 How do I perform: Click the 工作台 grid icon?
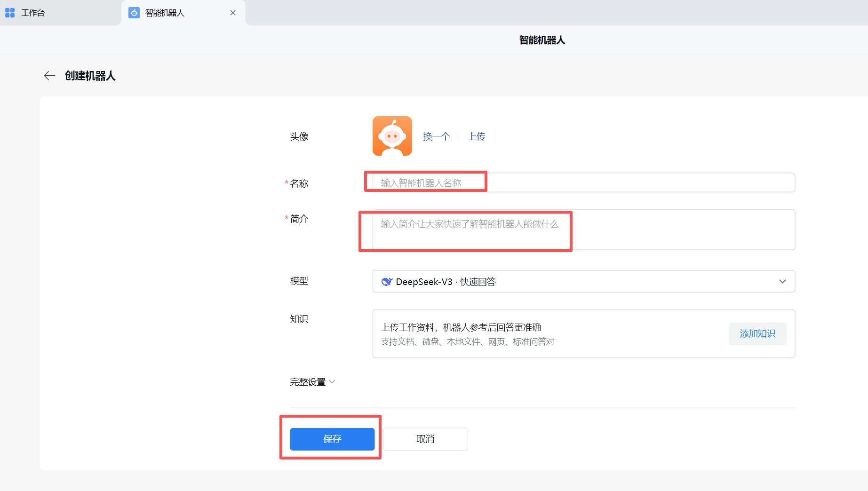[10, 13]
